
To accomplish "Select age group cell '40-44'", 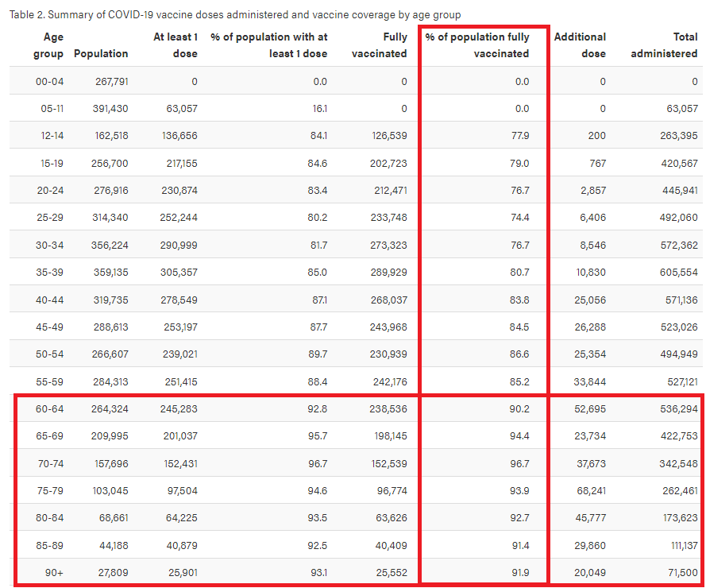I will tap(49, 300).
